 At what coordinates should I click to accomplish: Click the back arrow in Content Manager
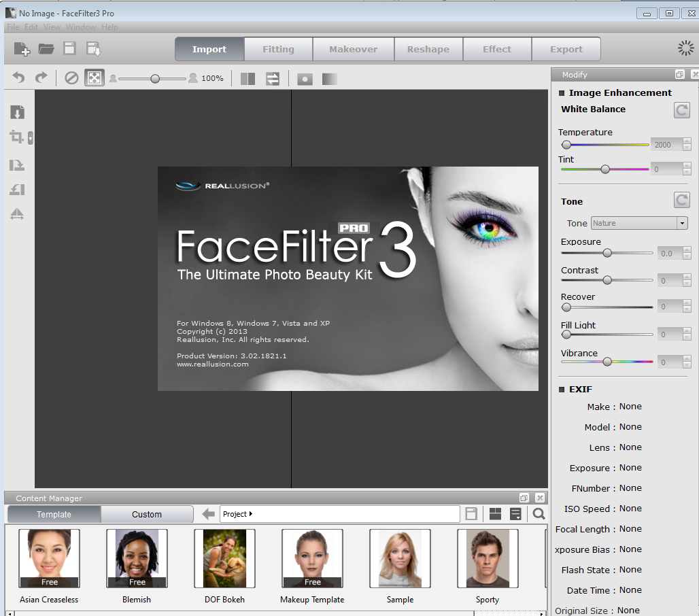pyautogui.click(x=208, y=514)
